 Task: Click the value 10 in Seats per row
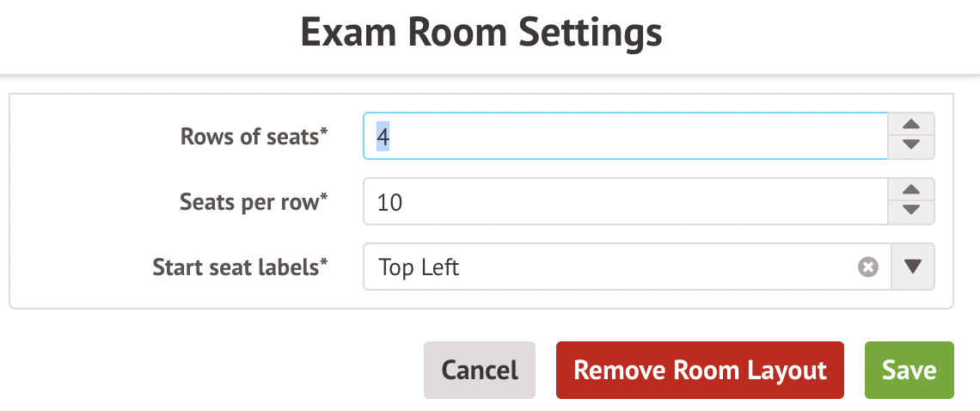[x=390, y=202]
